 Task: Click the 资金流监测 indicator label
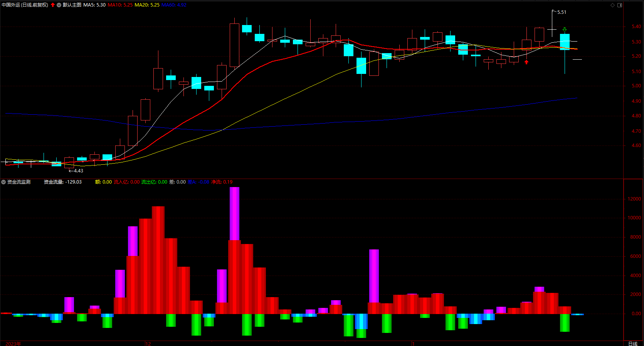(x=19, y=182)
